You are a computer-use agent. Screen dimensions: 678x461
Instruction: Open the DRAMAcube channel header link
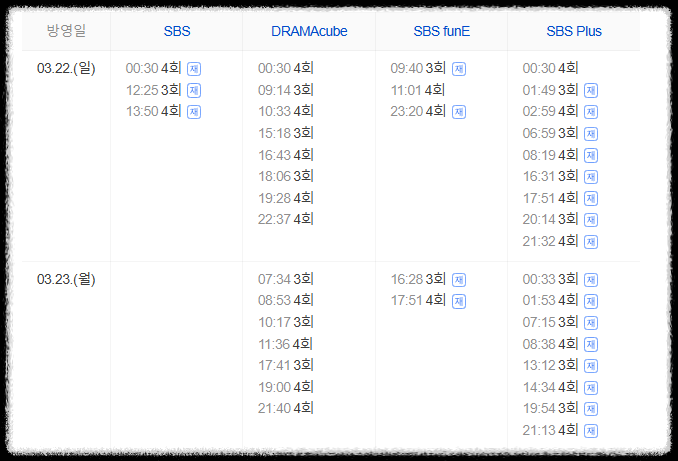click(x=309, y=31)
